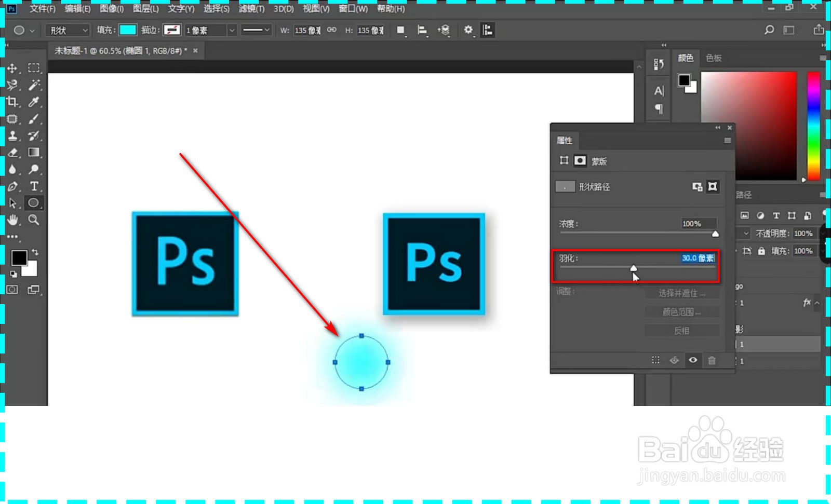Screen dimensions: 831x504
Task: Open the fill color swatch
Action: 128,30
